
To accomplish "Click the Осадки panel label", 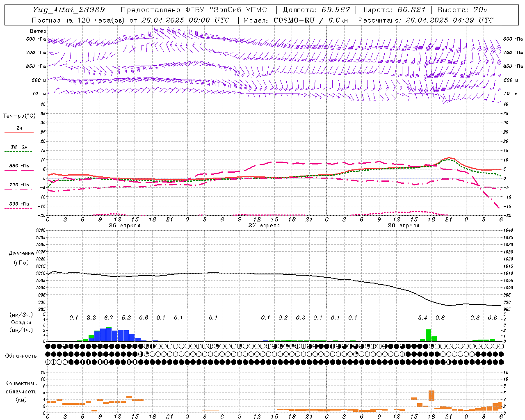I will click(x=21, y=322).
